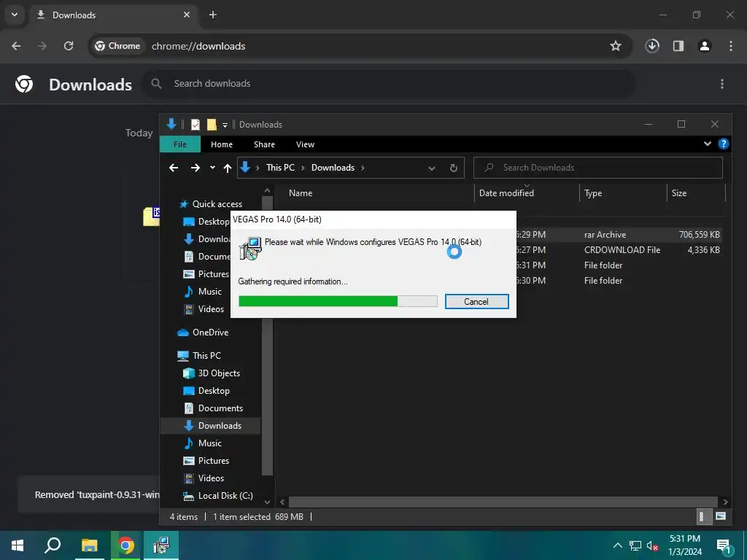Open Windows taskbar search
The height and width of the screenshot is (560, 747).
pos(53,545)
